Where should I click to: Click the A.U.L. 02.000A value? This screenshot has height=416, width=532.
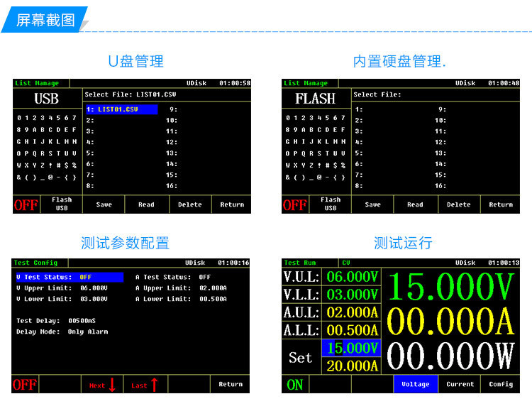[352, 312]
